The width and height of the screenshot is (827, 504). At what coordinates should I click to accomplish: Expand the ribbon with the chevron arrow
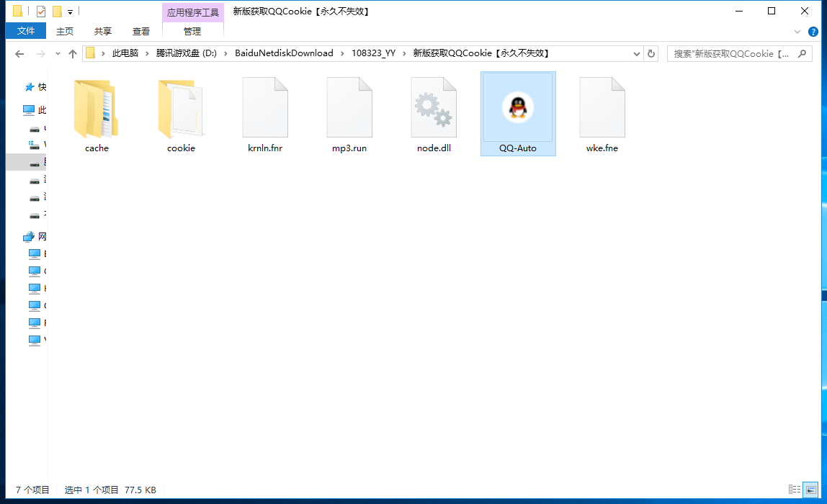tap(797, 32)
